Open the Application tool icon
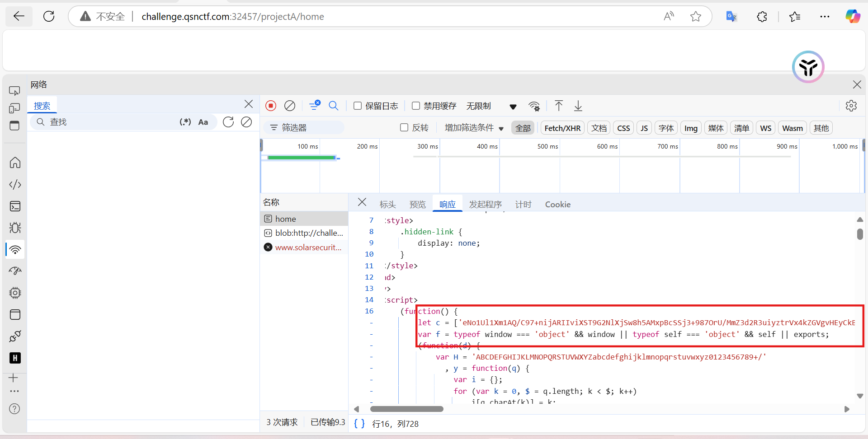 tap(15, 314)
